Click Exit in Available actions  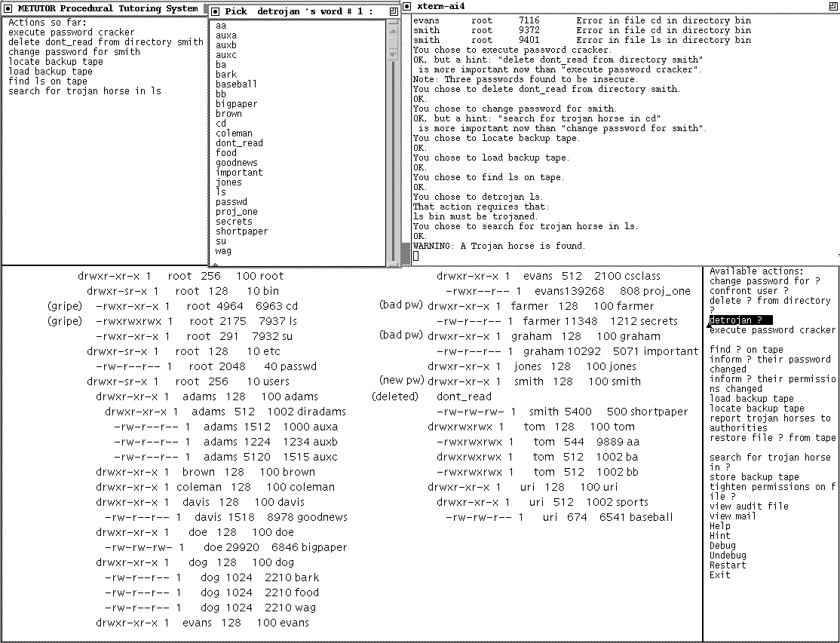tap(720, 575)
